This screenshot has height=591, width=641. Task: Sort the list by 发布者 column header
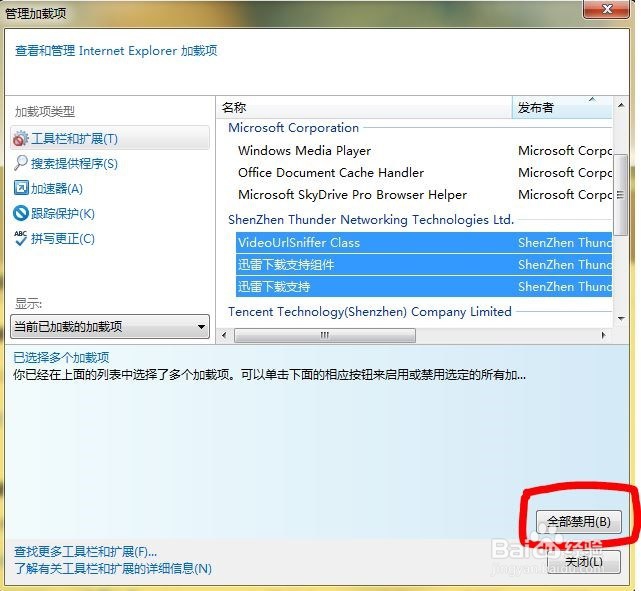[562, 107]
